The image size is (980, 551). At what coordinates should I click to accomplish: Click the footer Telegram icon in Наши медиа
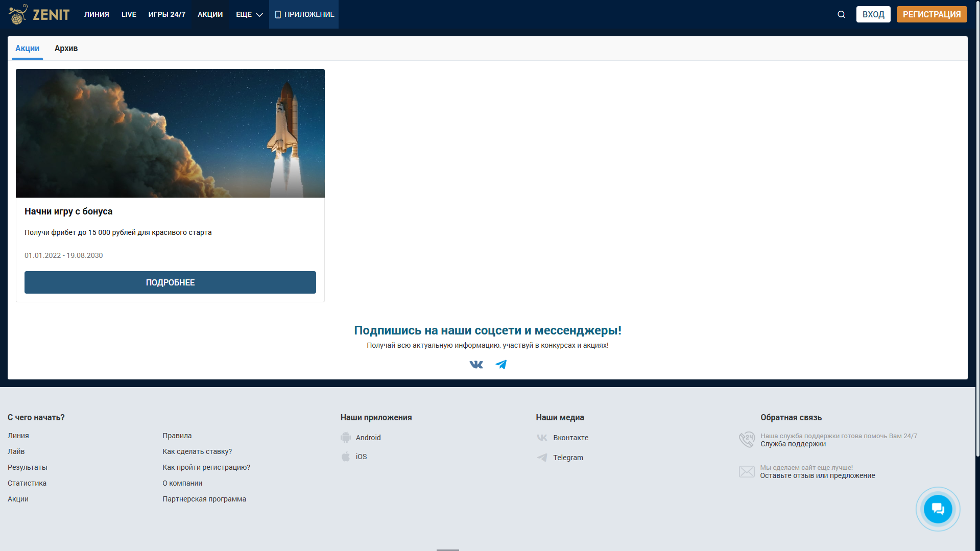click(542, 458)
